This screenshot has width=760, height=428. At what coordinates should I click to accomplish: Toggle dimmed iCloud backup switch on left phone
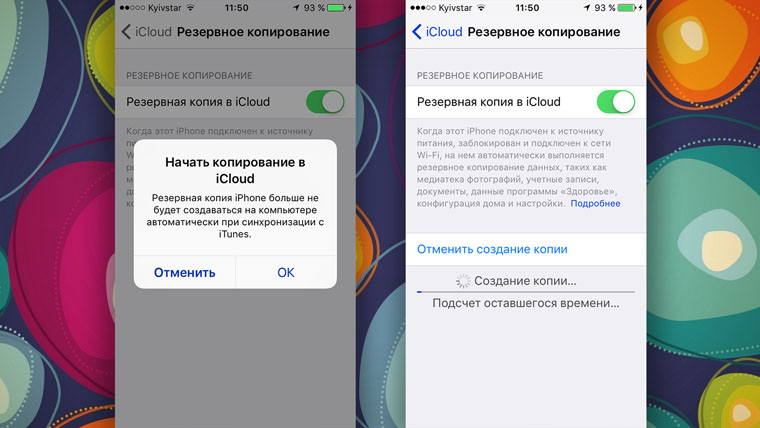click(325, 102)
